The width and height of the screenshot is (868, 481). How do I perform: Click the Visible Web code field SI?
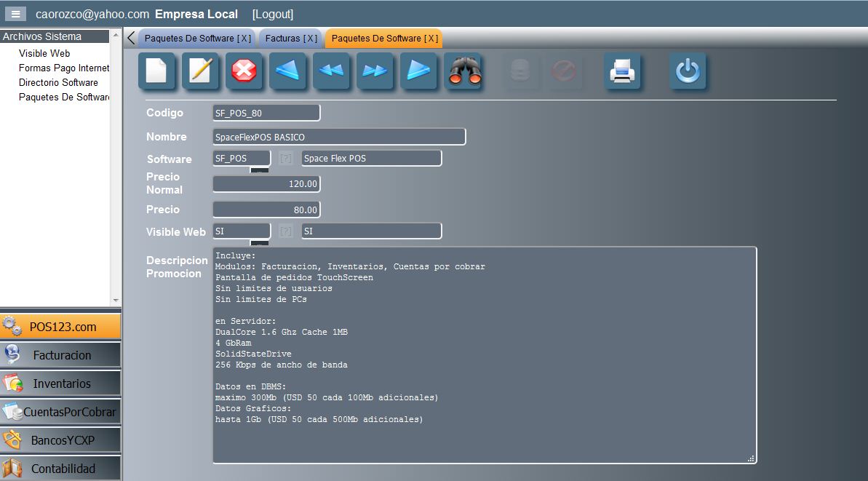pyautogui.click(x=242, y=231)
